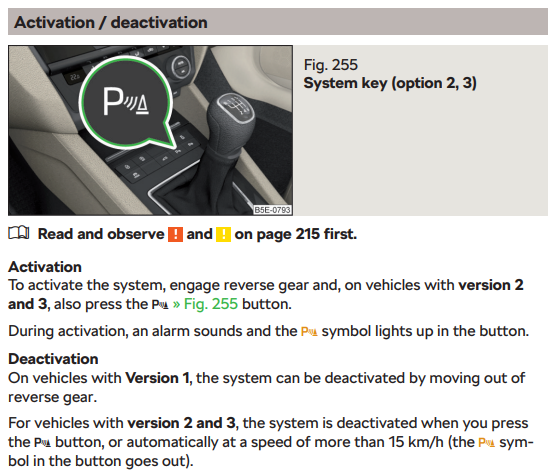The height and width of the screenshot is (471, 555).
Task: Click the 'System key (option 2, 3)' caption
Action: pyautogui.click(x=390, y=83)
